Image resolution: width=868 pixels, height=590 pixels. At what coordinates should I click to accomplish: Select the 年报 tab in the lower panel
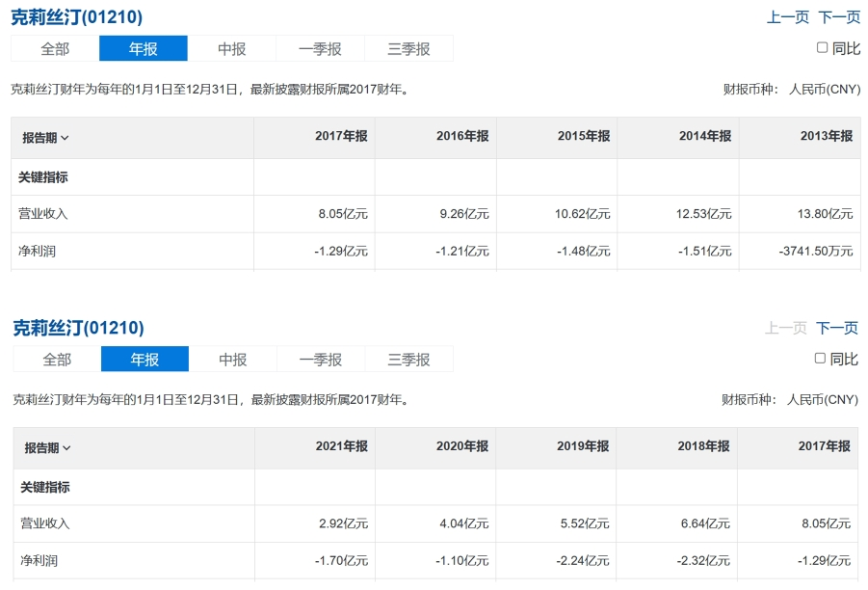click(x=145, y=359)
